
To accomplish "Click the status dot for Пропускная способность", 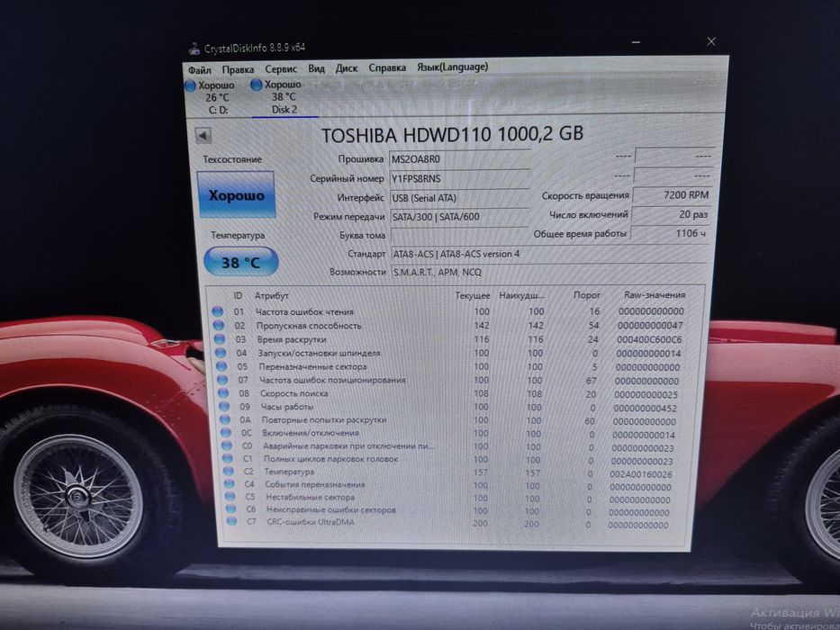I will pyautogui.click(x=219, y=325).
